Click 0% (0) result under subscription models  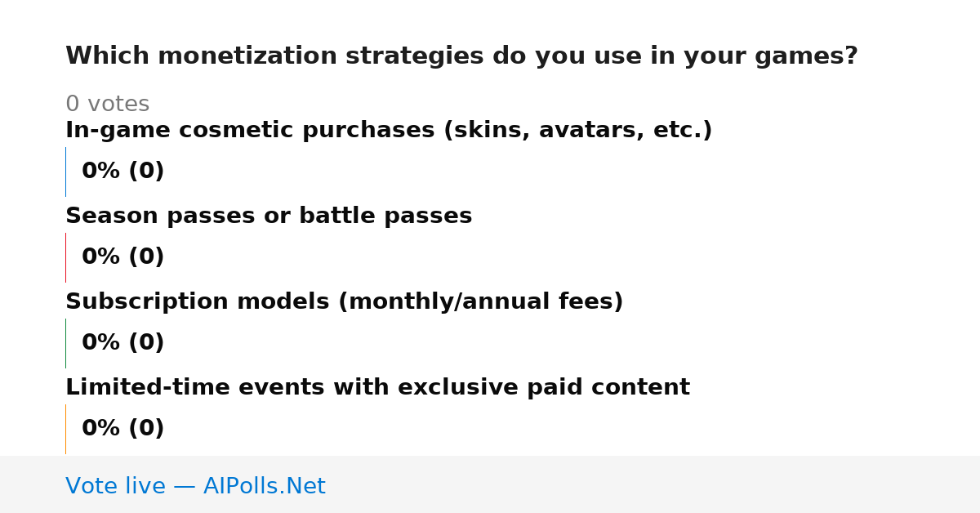click(x=122, y=343)
